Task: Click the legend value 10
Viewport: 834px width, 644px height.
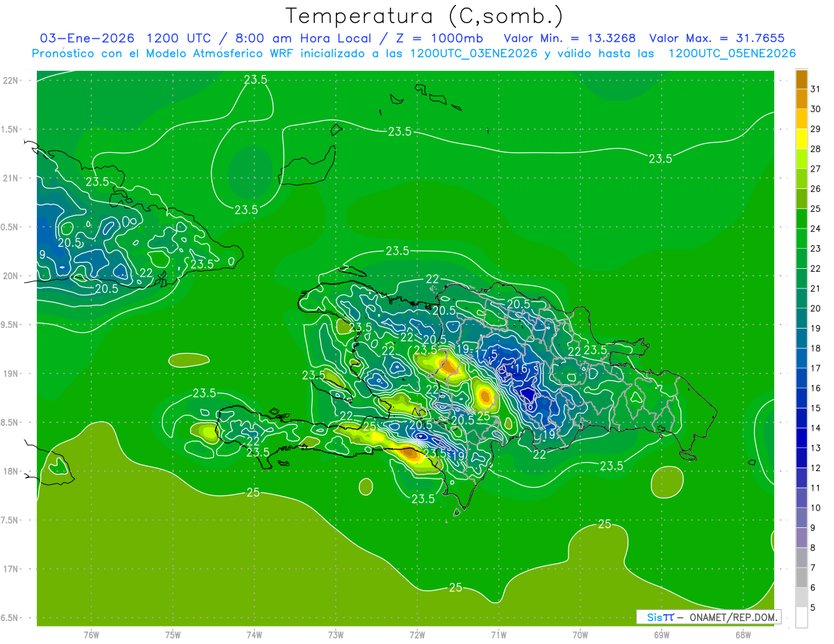Action: (x=816, y=508)
